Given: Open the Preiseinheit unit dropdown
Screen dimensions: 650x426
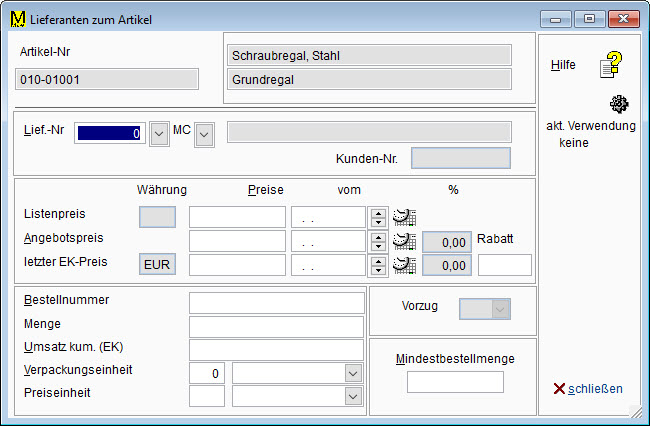Looking at the screenshot, I should tap(352, 396).
